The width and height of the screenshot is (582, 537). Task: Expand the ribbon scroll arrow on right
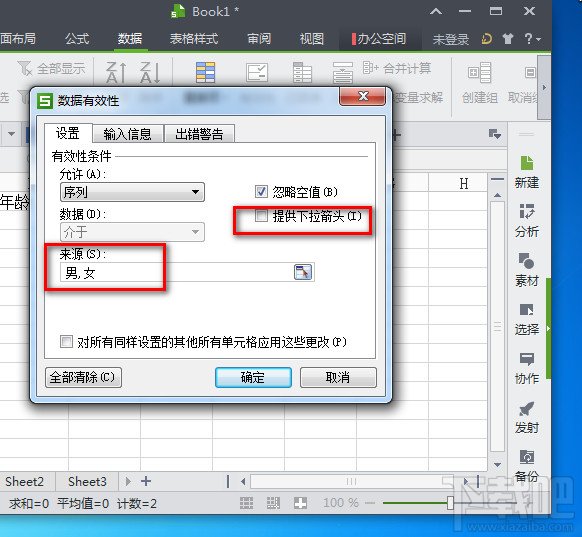click(x=544, y=88)
